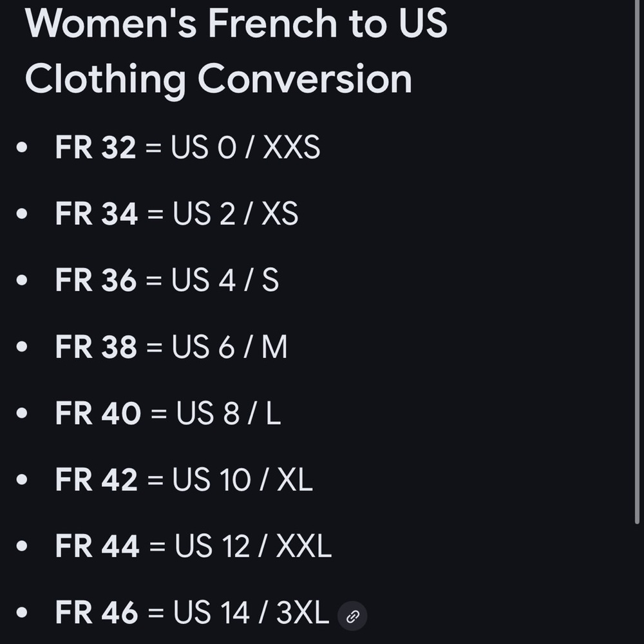Click the bullet point beside FR 40
This screenshot has width=644, height=644.
(23, 413)
